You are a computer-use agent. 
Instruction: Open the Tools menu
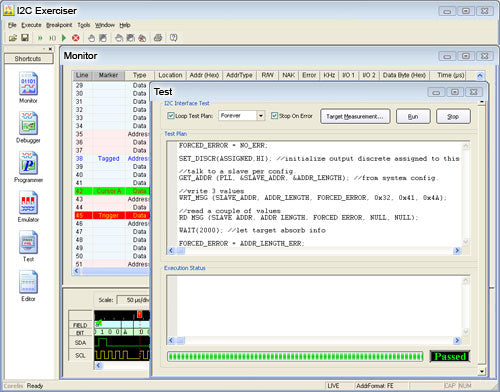(84, 25)
